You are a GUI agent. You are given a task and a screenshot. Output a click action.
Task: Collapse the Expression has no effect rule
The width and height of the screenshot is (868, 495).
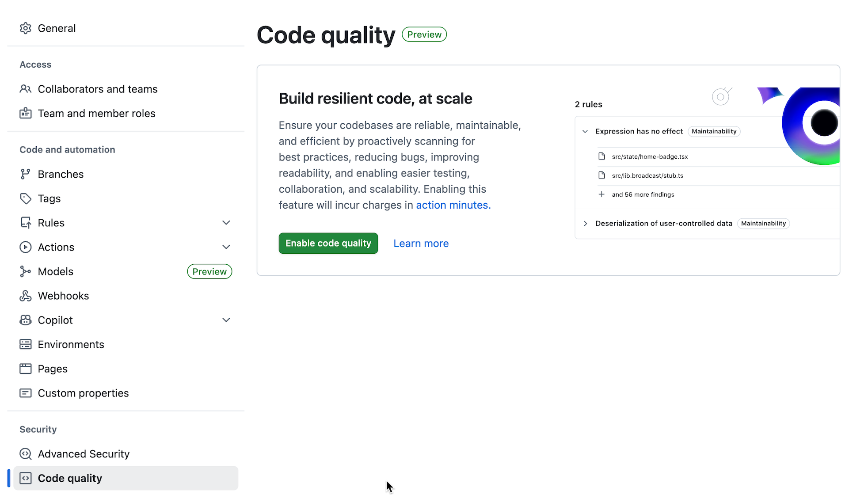click(585, 131)
